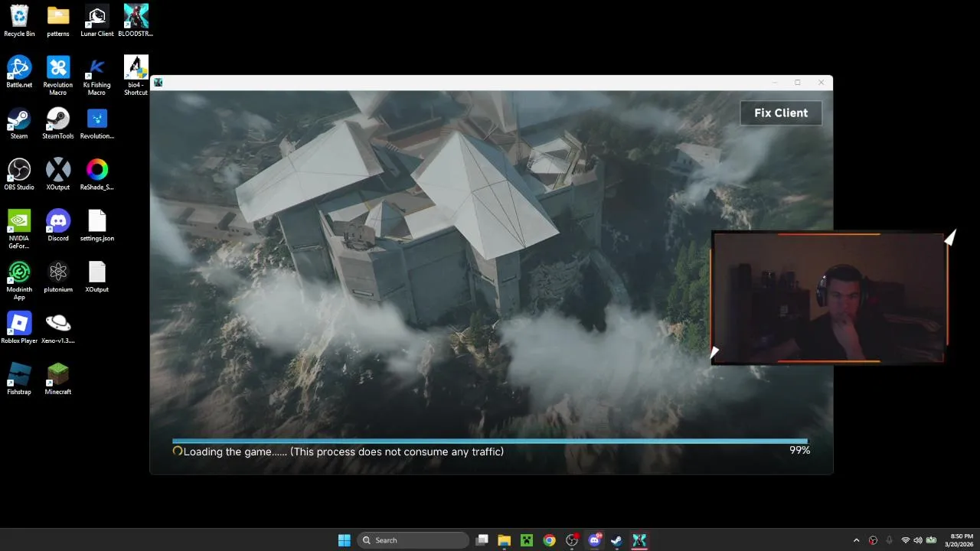Click the microphone tray icon
Viewport: 980px width, 551px height.
click(x=889, y=540)
